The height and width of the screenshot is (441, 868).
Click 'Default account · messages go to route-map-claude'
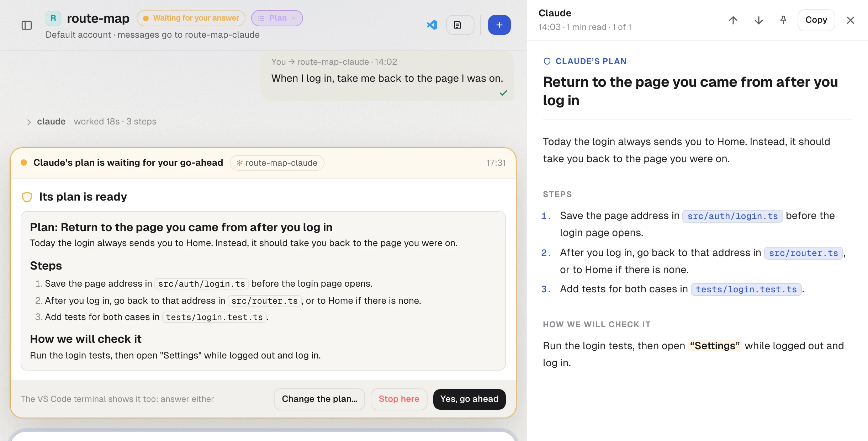(x=153, y=35)
